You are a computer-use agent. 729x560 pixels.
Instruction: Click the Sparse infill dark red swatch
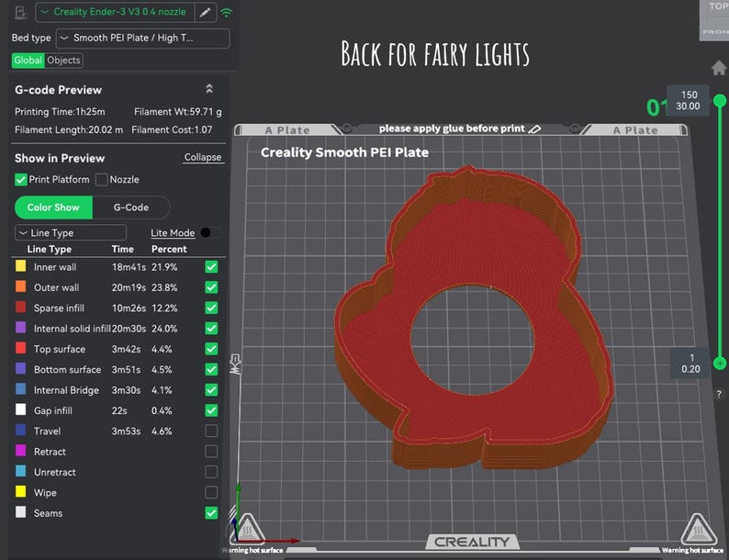[21, 307]
